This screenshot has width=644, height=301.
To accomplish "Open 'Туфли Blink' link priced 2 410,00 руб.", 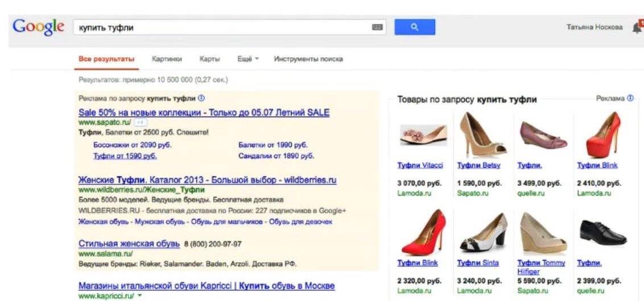I will (x=597, y=166).
